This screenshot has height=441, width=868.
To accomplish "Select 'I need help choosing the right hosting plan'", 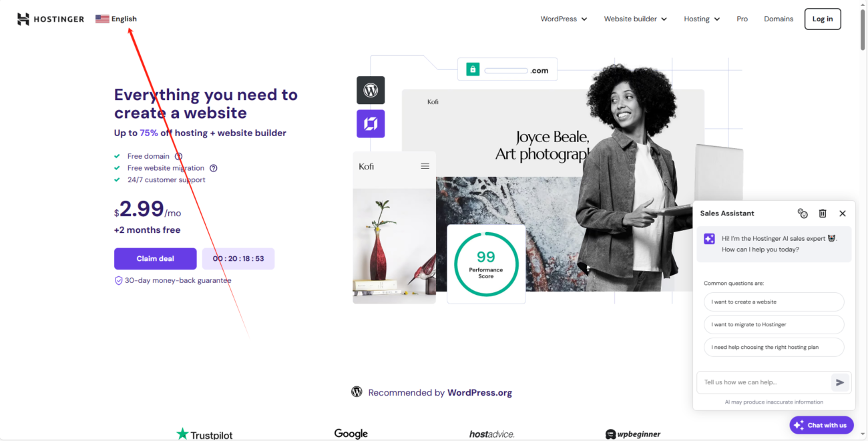I will [x=774, y=347].
